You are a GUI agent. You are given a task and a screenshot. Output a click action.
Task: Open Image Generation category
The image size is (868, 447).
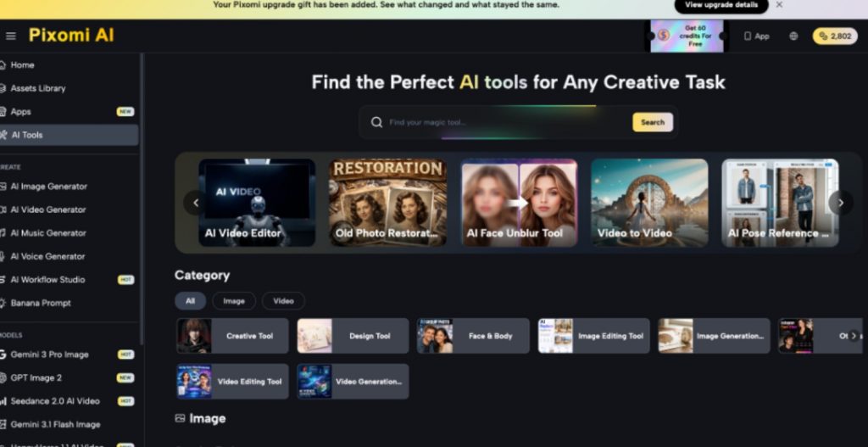714,336
